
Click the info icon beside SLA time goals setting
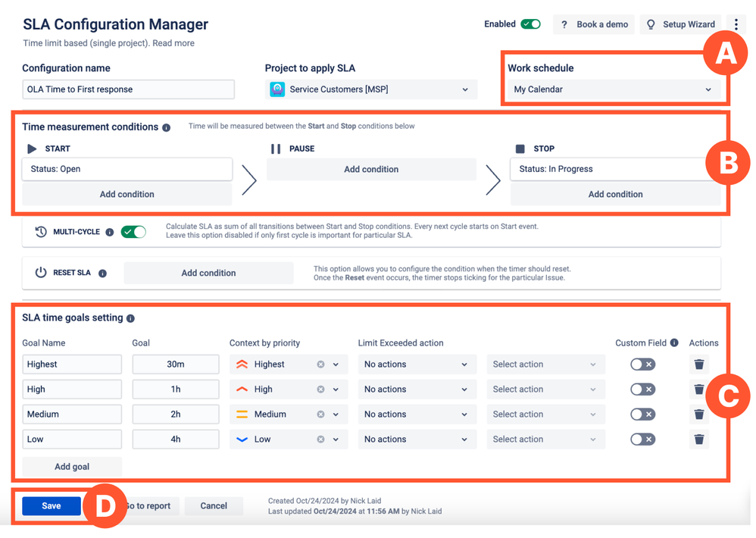pyautogui.click(x=130, y=319)
